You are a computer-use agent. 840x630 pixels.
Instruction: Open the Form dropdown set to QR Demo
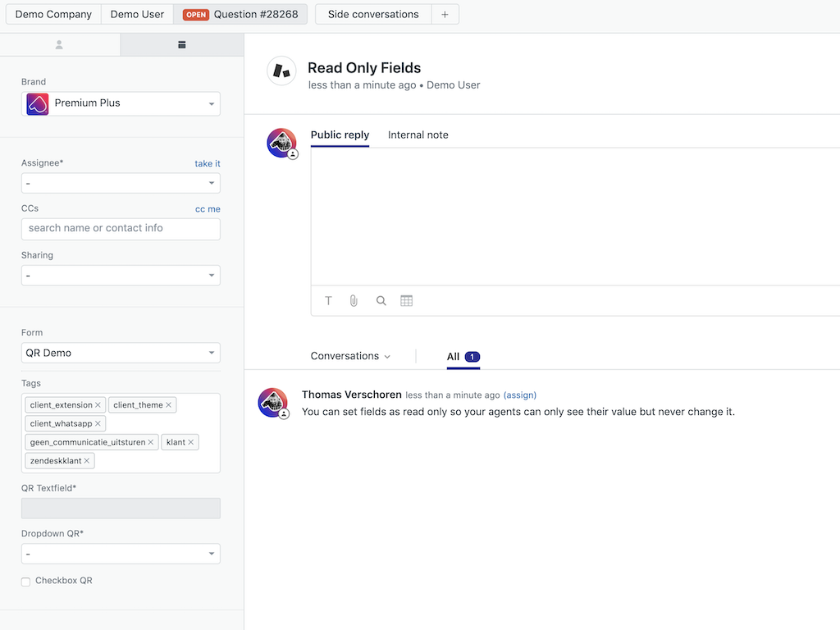click(x=121, y=353)
